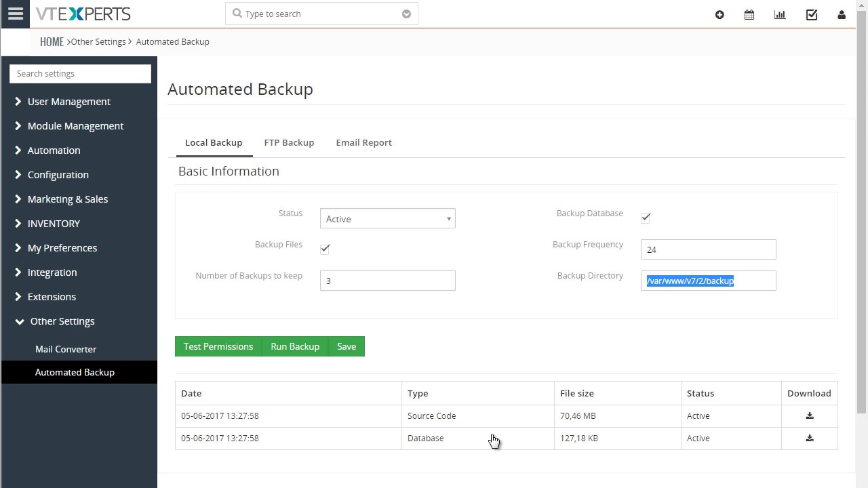Download the Database backup file
Image resolution: width=868 pixels, height=488 pixels.
[x=809, y=439]
